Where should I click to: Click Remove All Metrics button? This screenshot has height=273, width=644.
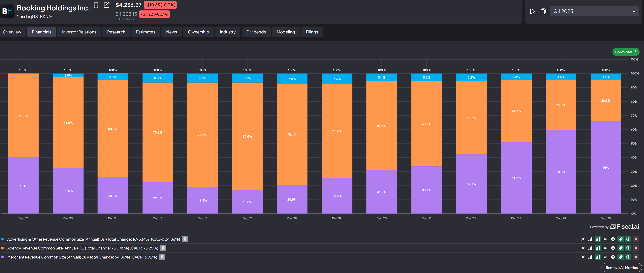point(622,268)
